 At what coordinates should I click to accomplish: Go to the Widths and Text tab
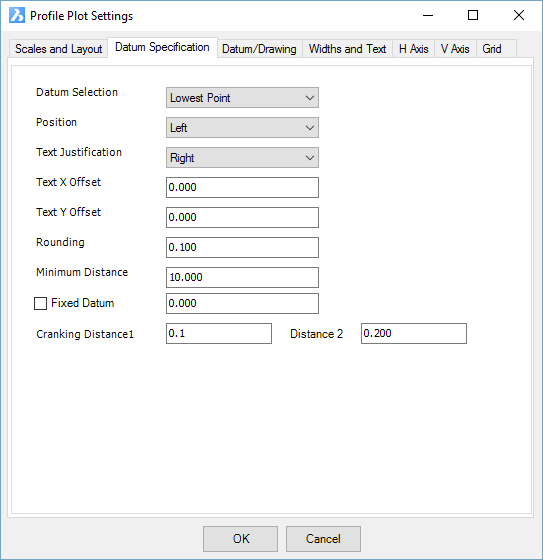348,49
